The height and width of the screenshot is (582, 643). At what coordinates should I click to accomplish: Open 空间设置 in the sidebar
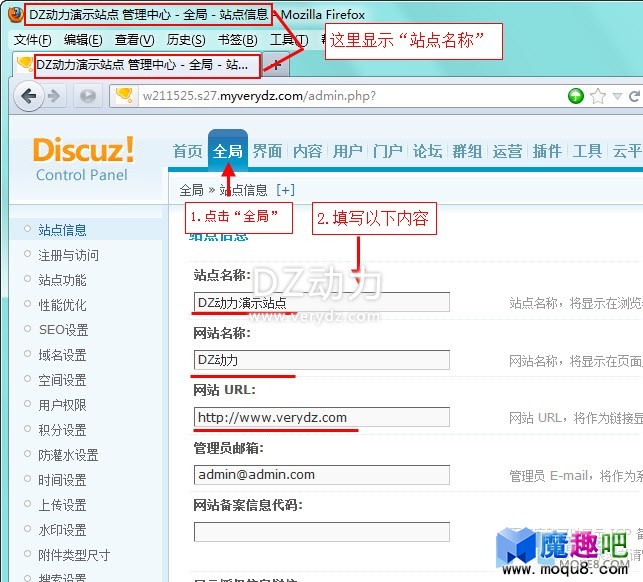pos(62,380)
